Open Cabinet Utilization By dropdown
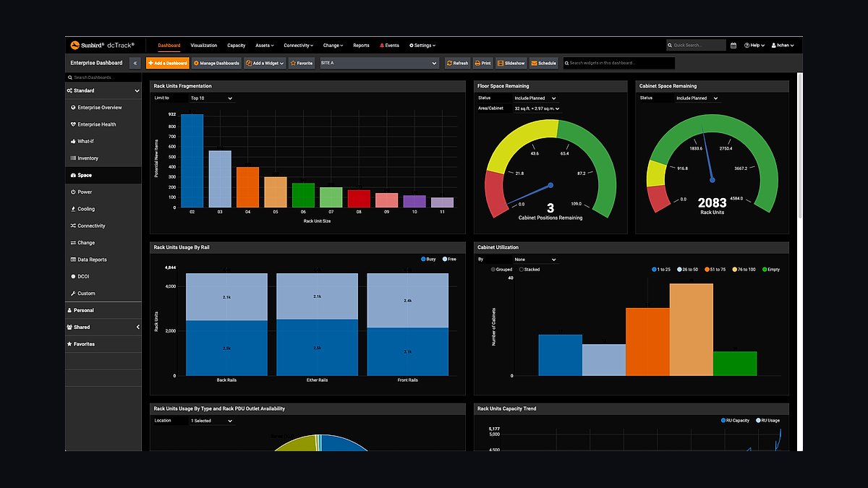The image size is (868, 488). point(535,259)
